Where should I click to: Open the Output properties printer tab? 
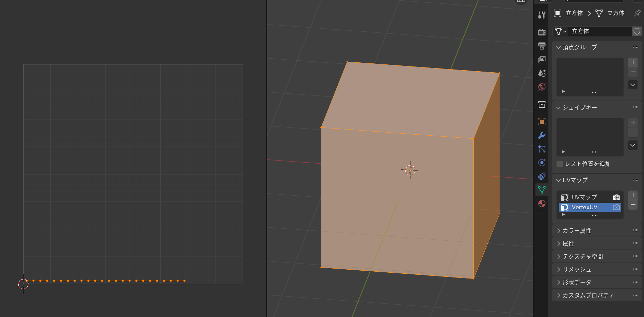click(542, 46)
